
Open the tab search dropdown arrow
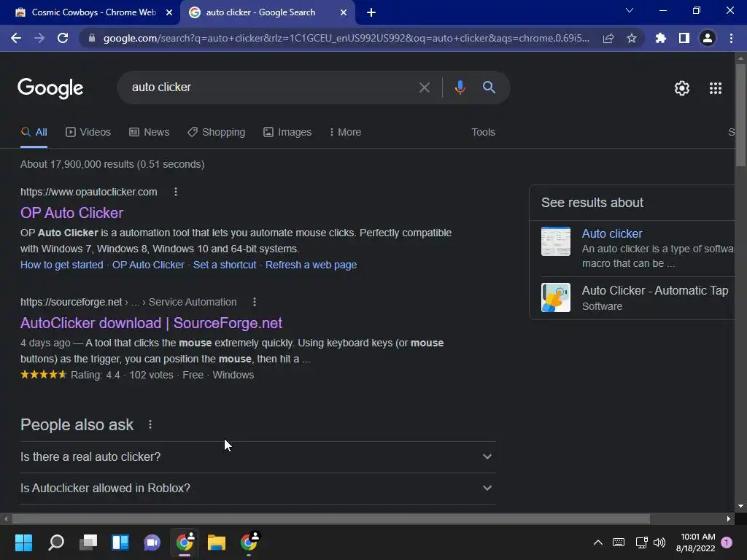point(630,10)
